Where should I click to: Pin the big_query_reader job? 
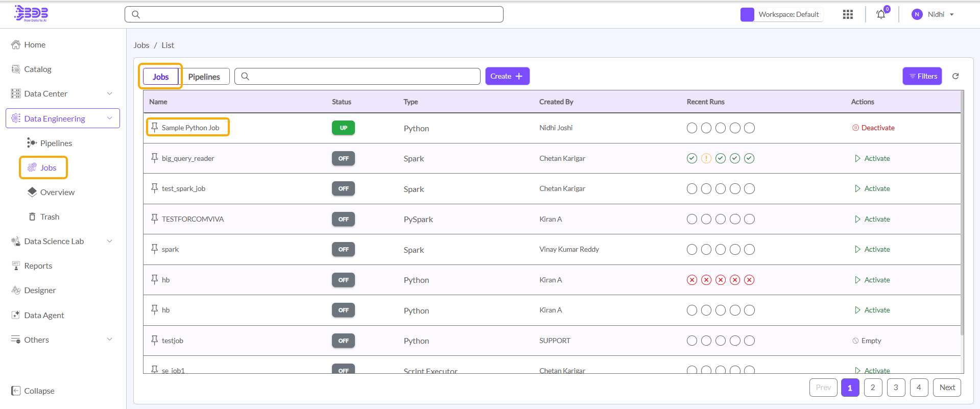(155, 158)
